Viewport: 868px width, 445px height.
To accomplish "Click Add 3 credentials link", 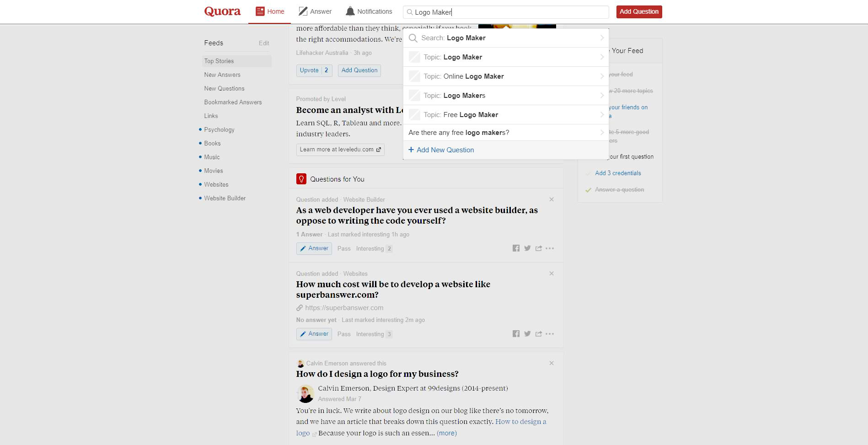I will [x=618, y=173].
